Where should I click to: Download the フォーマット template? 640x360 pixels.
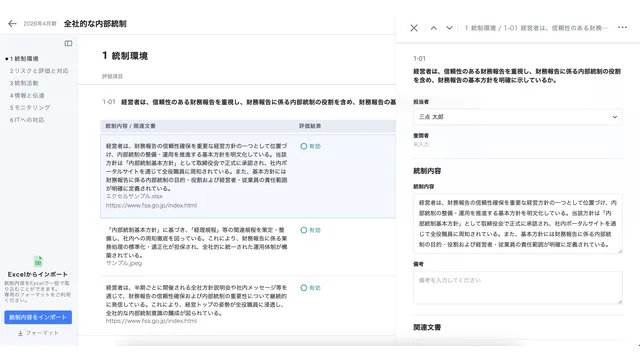pyautogui.click(x=38, y=333)
